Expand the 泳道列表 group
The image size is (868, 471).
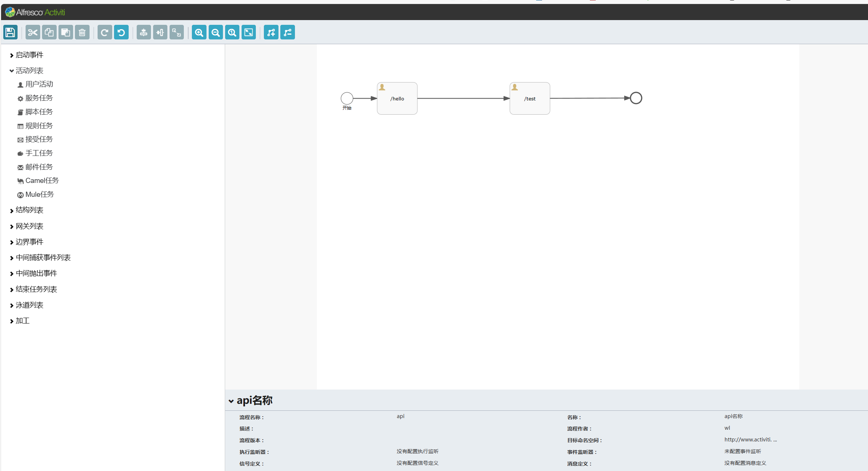point(29,305)
